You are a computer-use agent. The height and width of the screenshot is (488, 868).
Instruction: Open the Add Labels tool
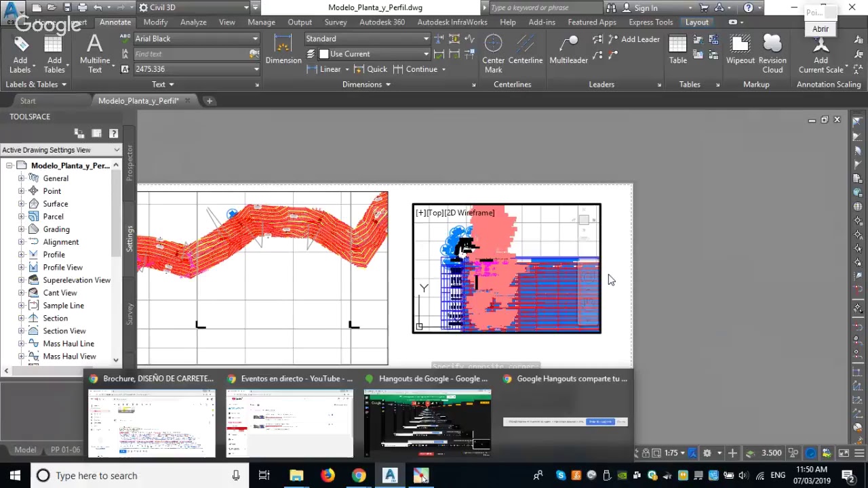point(20,54)
